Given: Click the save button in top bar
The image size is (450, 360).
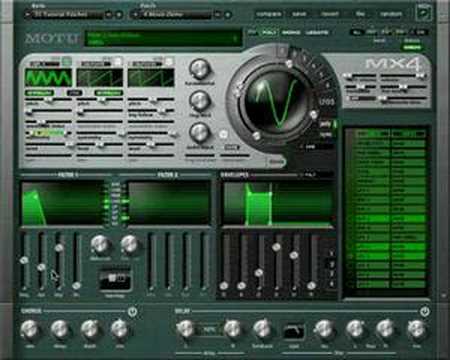Looking at the screenshot, I should coord(299,14).
